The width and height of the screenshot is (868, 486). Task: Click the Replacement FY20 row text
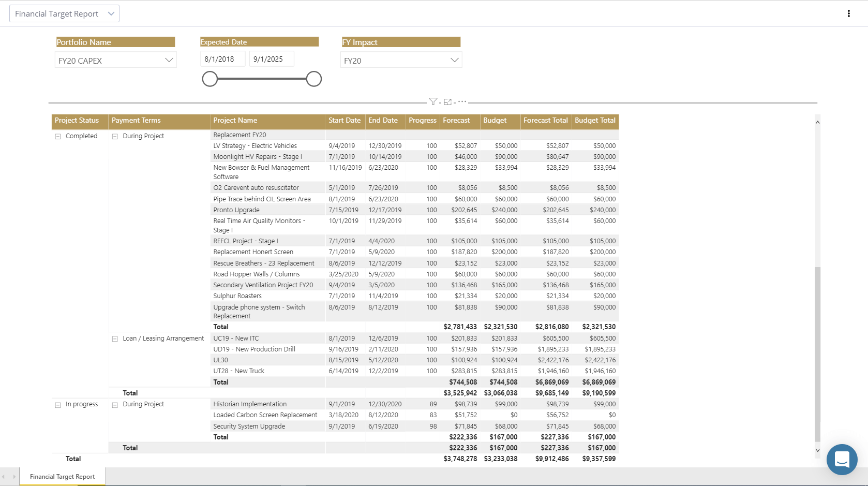(x=240, y=135)
